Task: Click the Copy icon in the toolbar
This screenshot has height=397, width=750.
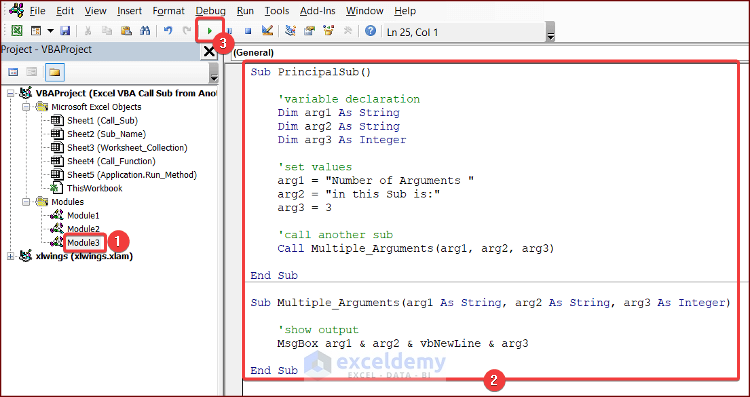Action: click(x=107, y=31)
